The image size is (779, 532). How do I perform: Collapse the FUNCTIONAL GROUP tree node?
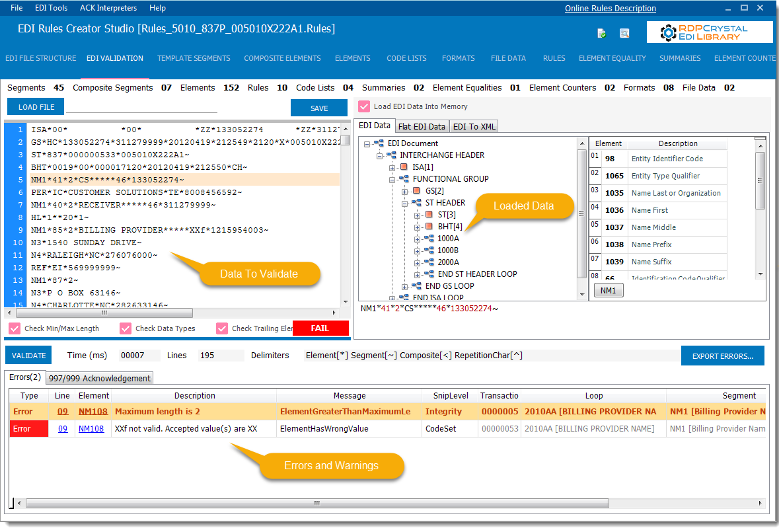pos(392,179)
